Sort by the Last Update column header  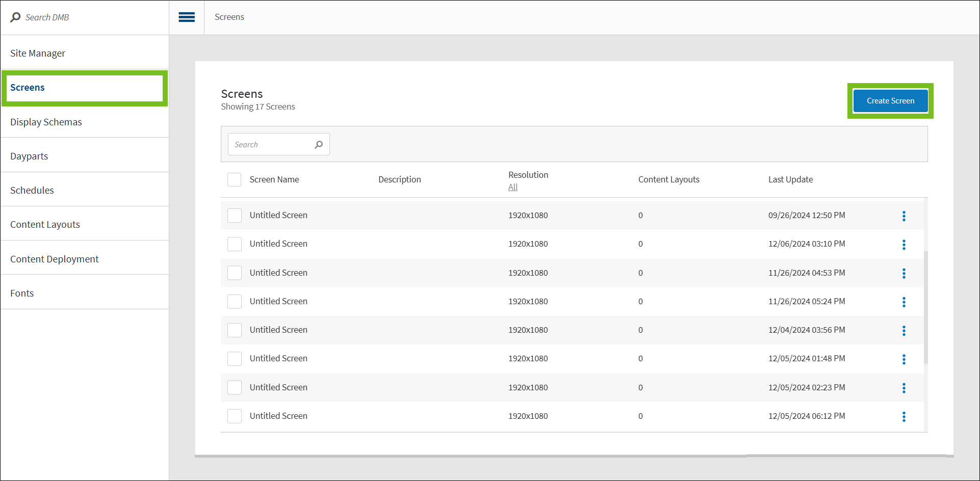[x=790, y=179]
